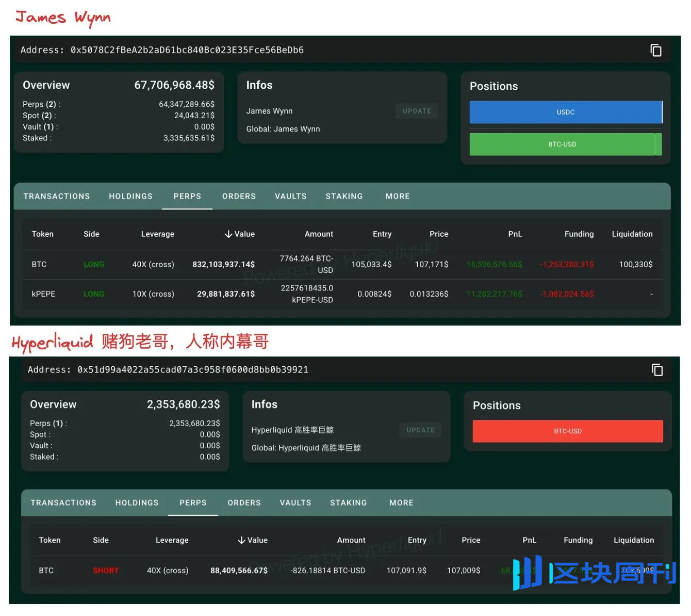Click address 0x51d99a4022a55cad07a3c958f0600d8bb0b39921

(x=193, y=370)
